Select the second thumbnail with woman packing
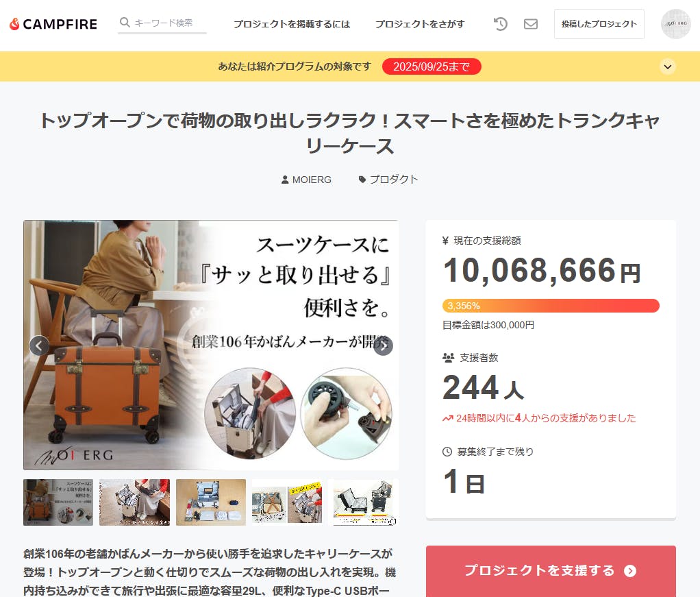This screenshot has width=700, height=597. [x=134, y=502]
